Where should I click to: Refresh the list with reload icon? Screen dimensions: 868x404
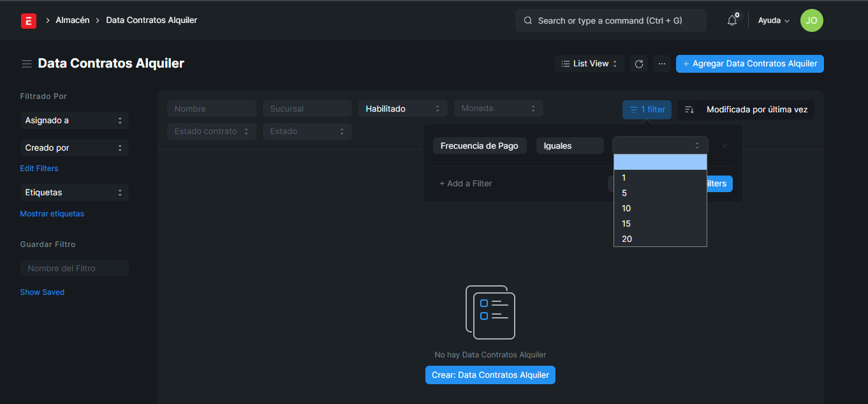639,64
